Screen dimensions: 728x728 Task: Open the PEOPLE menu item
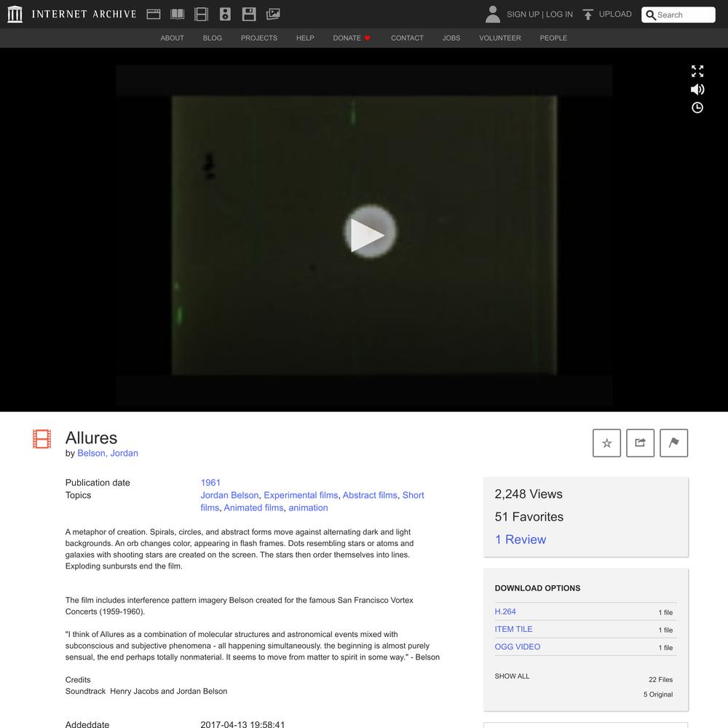(553, 38)
